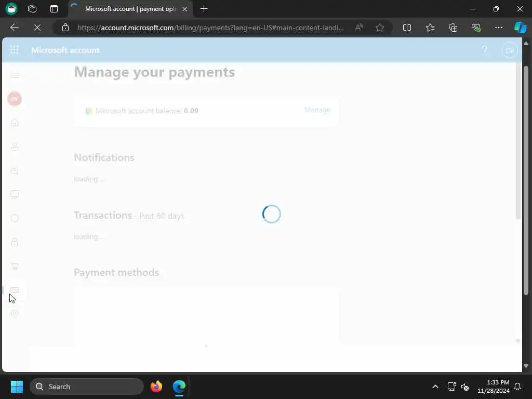Open the Privacy shield icon in the sidebar
532x399 pixels.
14,218
